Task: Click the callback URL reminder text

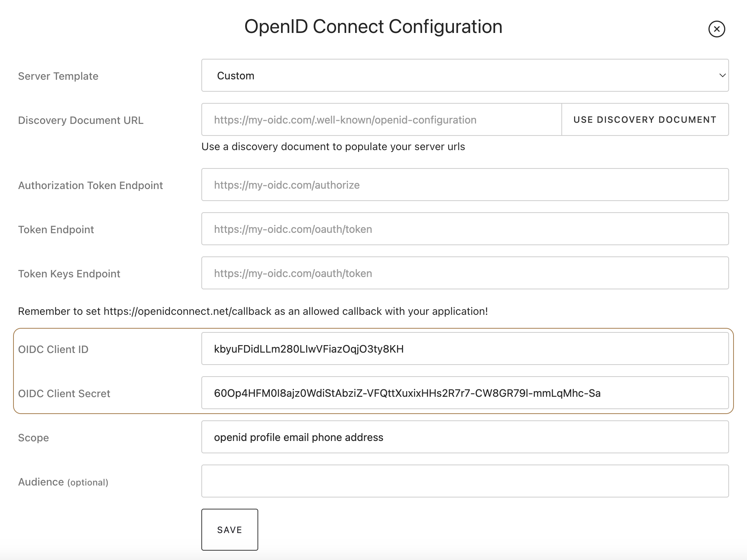Action: tap(253, 311)
